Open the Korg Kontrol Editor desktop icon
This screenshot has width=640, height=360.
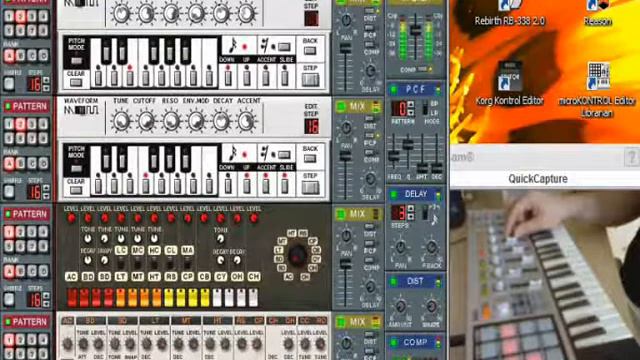point(509,84)
